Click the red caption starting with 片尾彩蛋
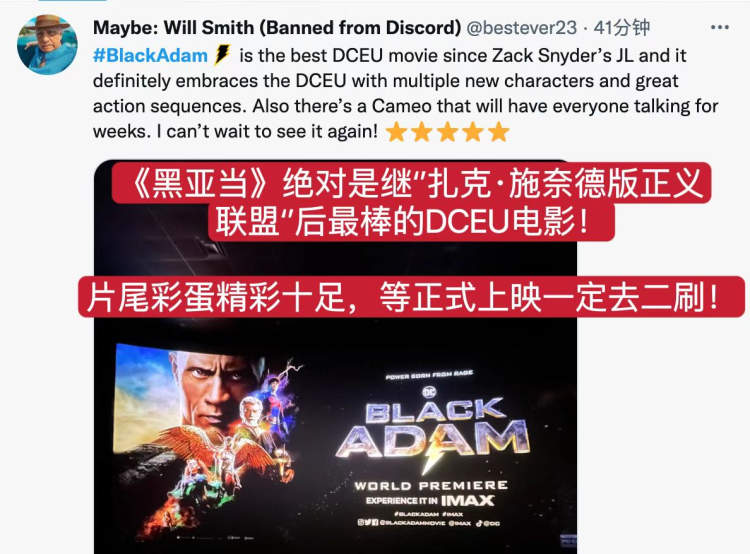The height and width of the screenshot is (554, 750). [x=411, y=297]
